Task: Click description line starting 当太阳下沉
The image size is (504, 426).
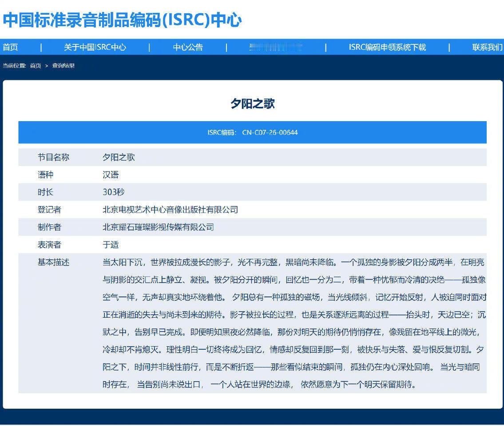Action: coord(294,262)
